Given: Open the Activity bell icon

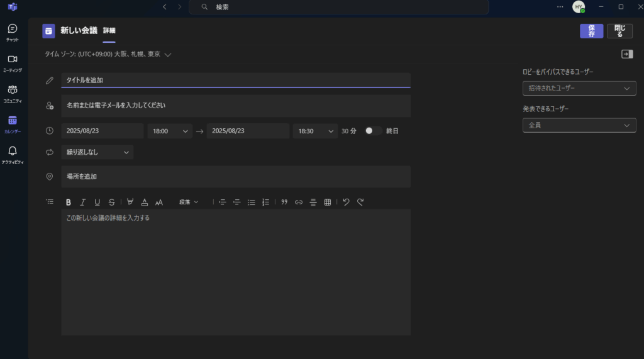Looking at the screenshot, I should pos(13,154).
